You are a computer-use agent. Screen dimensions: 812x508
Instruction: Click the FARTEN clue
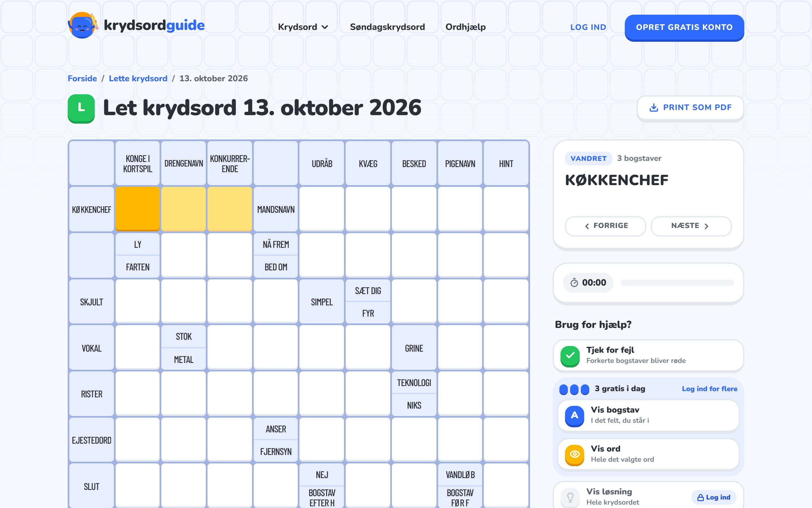tap(138, 267)
